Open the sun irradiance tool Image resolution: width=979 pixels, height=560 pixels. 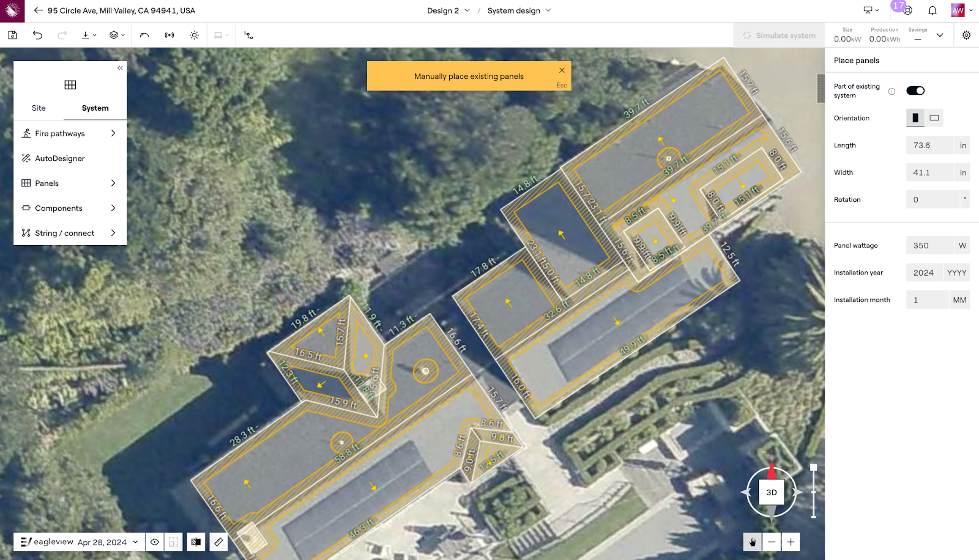click(x=194, y=35)
